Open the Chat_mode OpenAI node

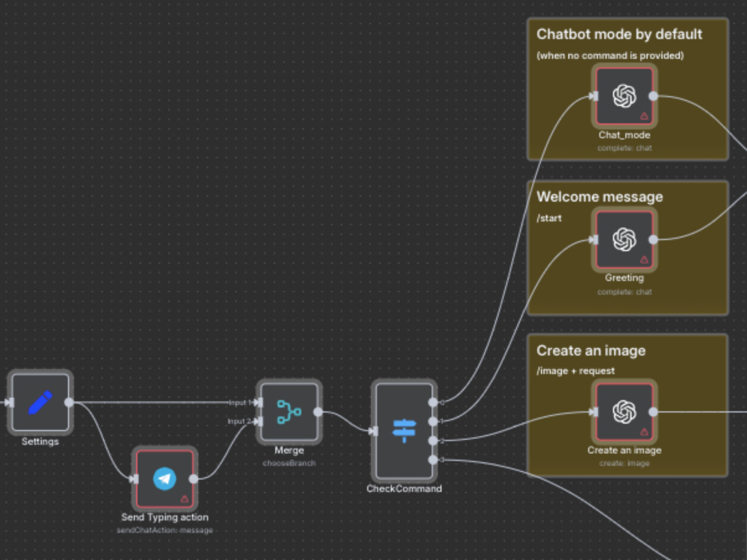coord(624,96)
